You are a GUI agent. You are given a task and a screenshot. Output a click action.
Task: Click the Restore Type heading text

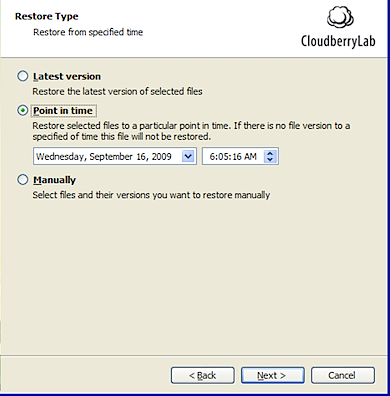point(47,16)
